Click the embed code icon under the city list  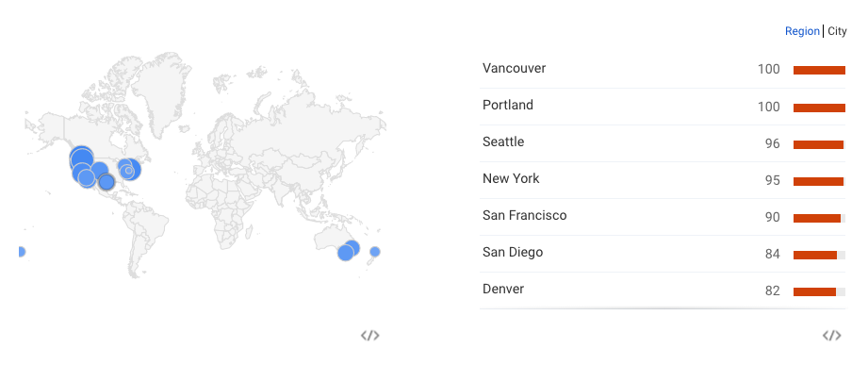832,336
